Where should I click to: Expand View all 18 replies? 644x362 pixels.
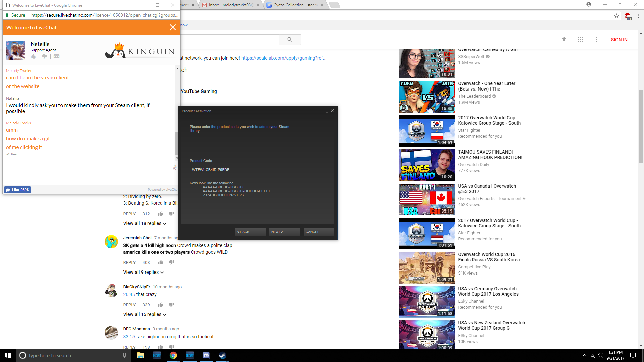pyautogui.click(x=145, y=223)
